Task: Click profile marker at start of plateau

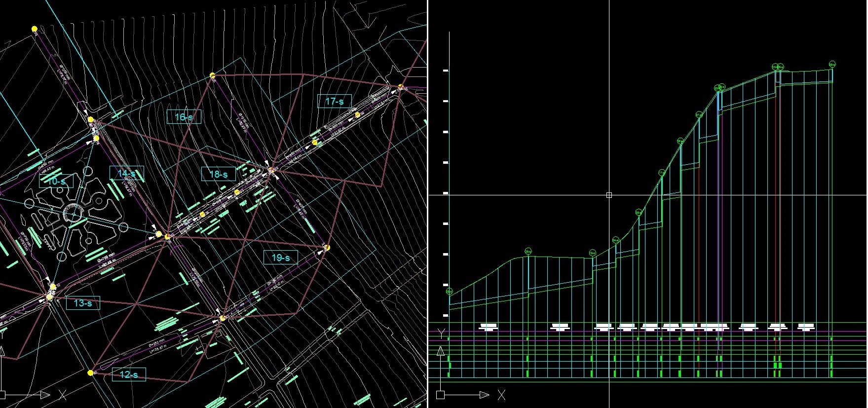Action: pyautogui.click(x=528, y=252)
